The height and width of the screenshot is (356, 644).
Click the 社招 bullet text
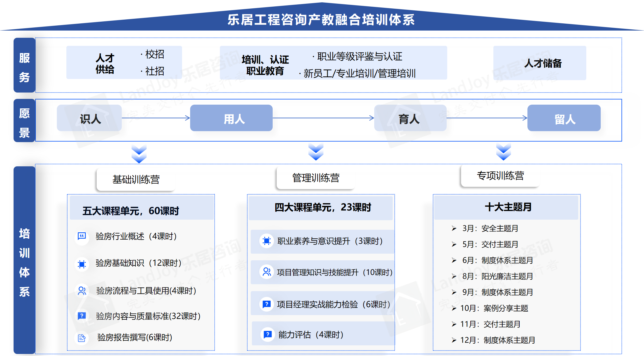click(x=155, y=71)
